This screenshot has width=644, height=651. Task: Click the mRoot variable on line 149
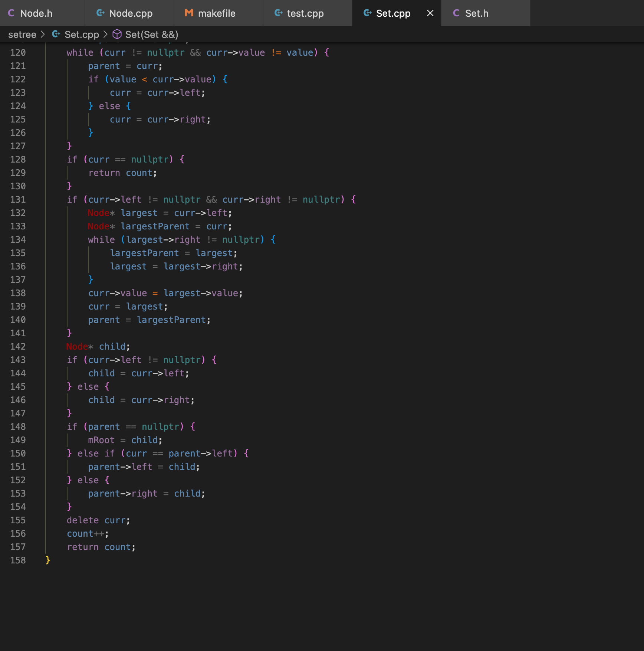coord(101,440)
